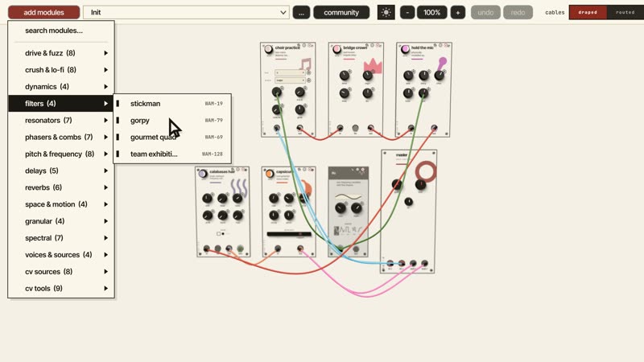
Task: Expand pitch & frequency category
Action: [61, 154]
